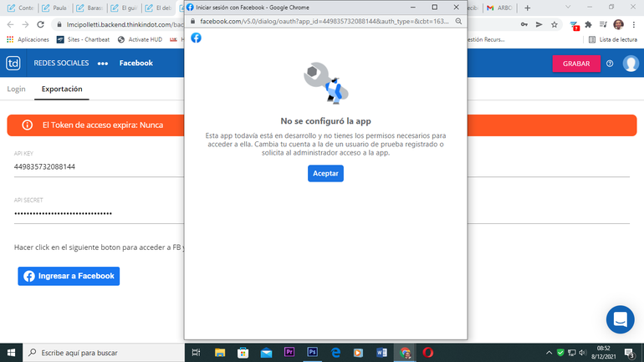The height and width of the screenshot is (362, 644).
Task: Open Mail app from taskbar
Action: click(x=266, y=353)
